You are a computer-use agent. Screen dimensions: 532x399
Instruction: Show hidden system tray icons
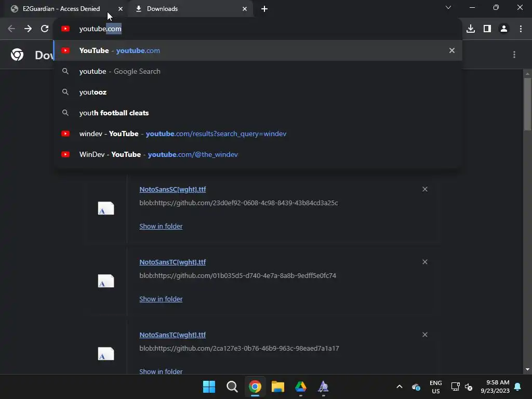(x=400, y=387)
